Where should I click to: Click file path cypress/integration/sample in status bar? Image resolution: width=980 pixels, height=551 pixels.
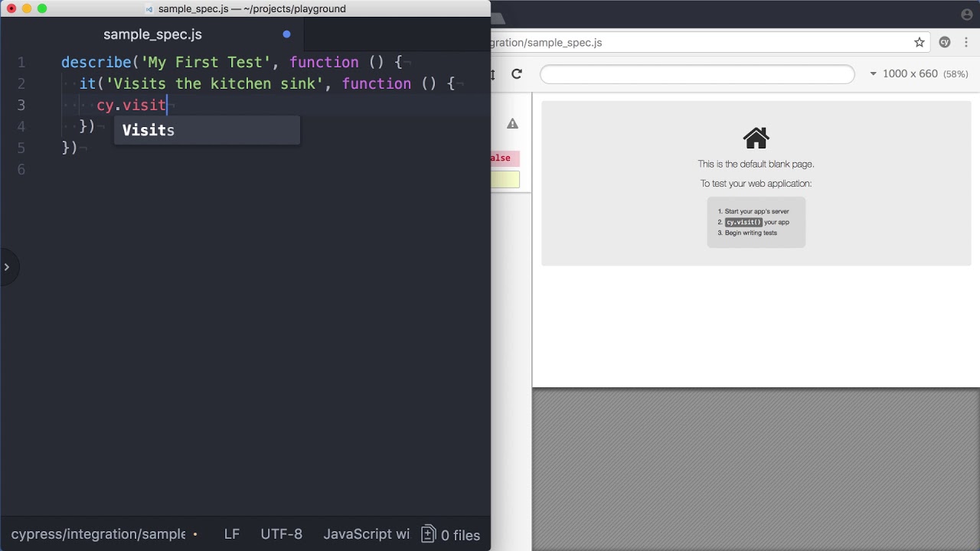(98, 534)
